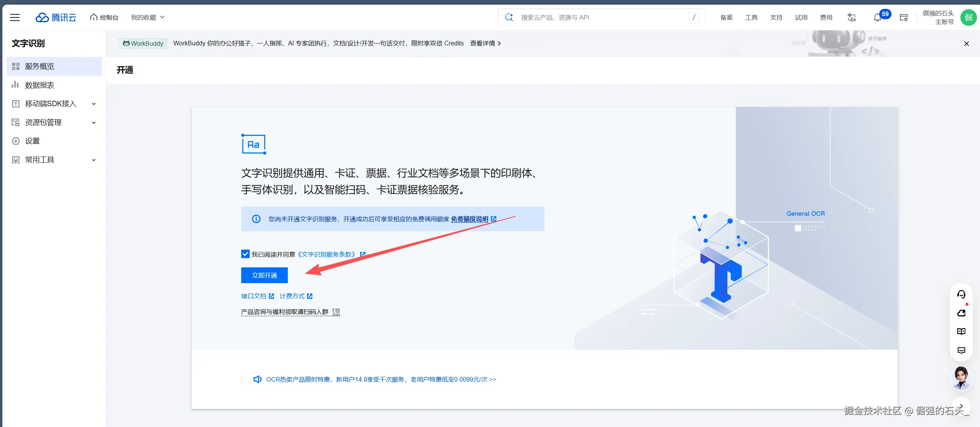This screenshot has width=980, height=427.
Task: Switch language with the translate icon
Action: click(x=852, y=17)
